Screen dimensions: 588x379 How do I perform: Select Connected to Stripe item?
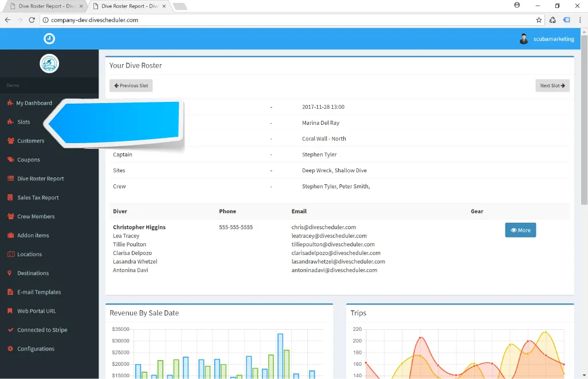(42, 330)
